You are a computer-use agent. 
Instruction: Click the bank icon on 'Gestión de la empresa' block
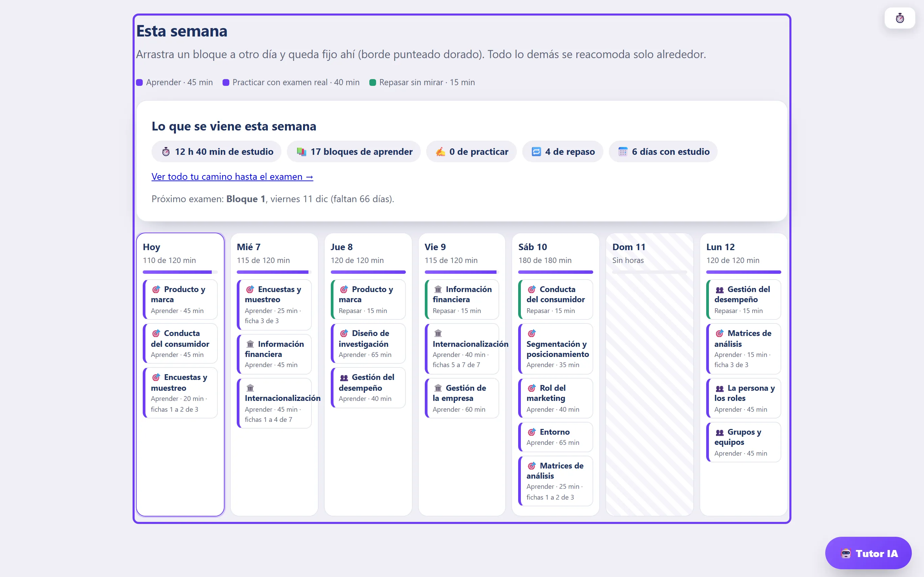[x=438, y=388]
